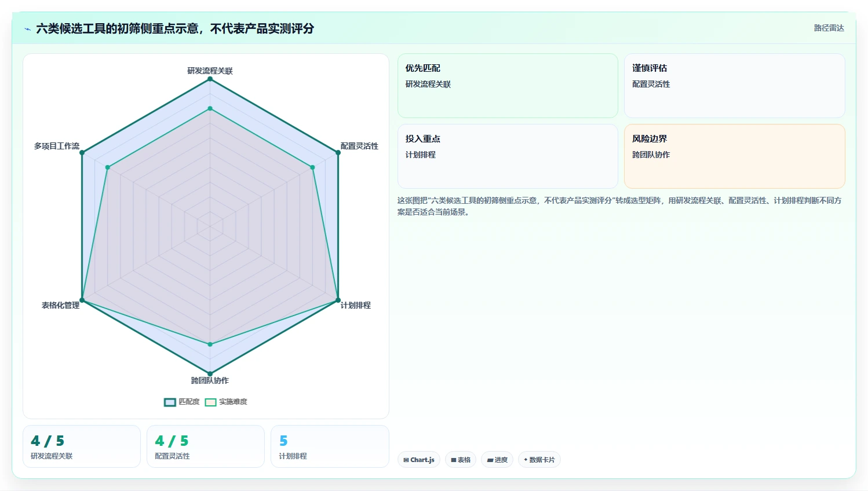868x491 pixels.
Task: Select the 5 计划排程 stat card
Action: tap(330, 446)
